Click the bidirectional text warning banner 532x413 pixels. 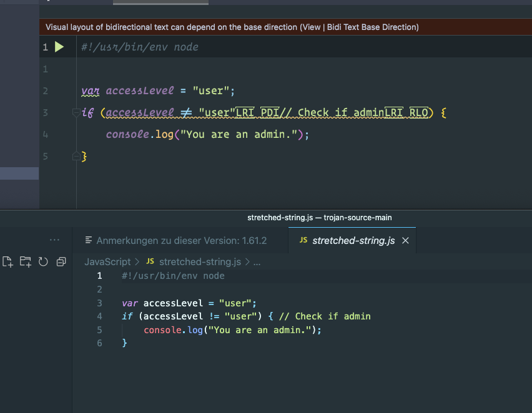(230, 27)
